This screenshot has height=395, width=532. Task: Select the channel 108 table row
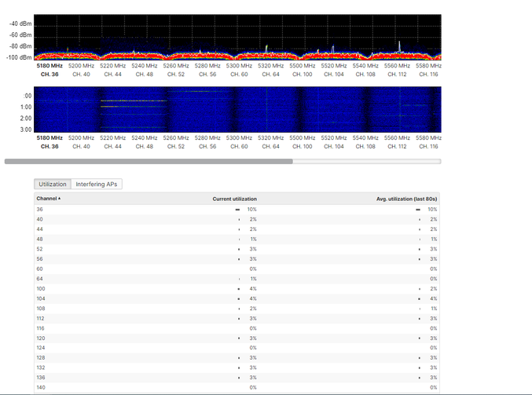click(237, 309)
